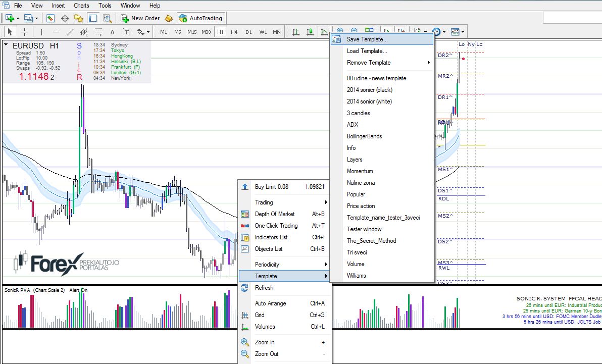The width and height of the screenshot is (602, 364).
Task: Choose Save Template... from the submenu
Action: point(382,39)
